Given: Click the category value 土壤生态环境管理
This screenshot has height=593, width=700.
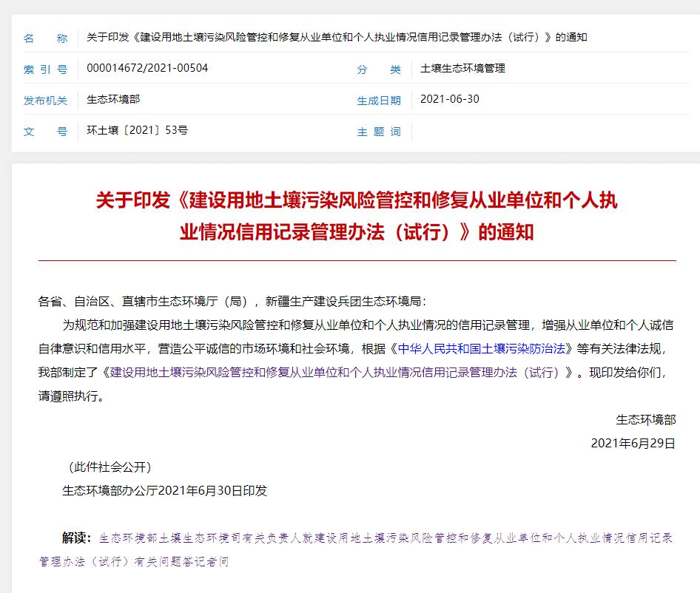Looking at the screenshot, I should [x=462, y=68].
